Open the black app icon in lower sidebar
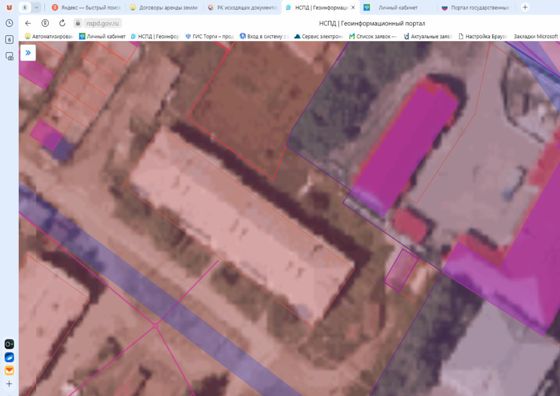The image size is (560, 396). (9, 344)
